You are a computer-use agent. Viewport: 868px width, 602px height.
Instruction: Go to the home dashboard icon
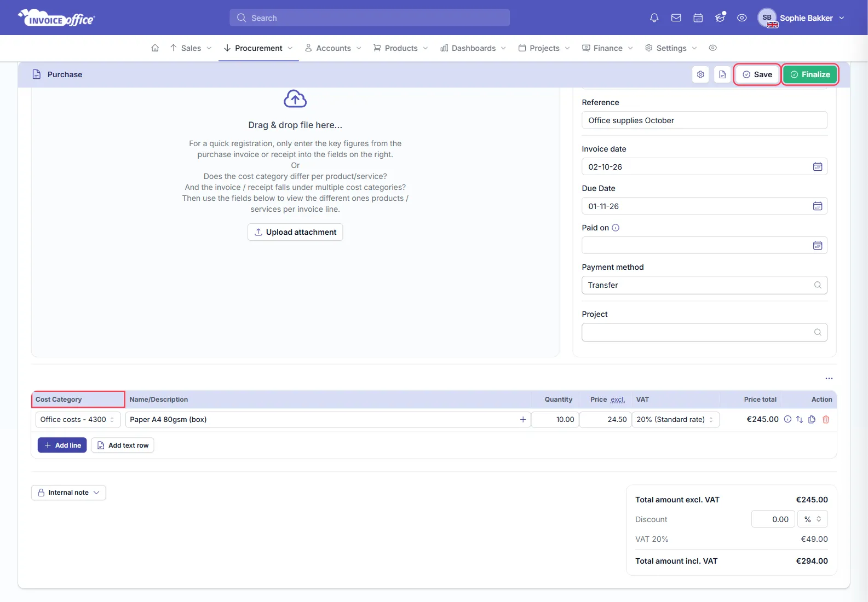155,48
